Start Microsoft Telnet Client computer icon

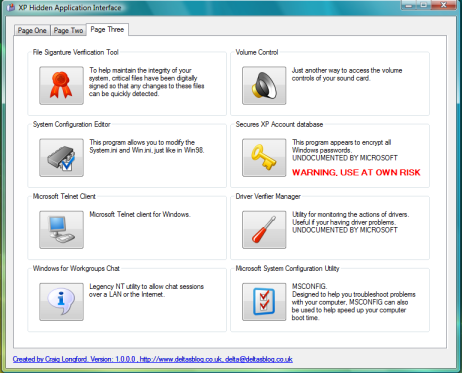61,230
